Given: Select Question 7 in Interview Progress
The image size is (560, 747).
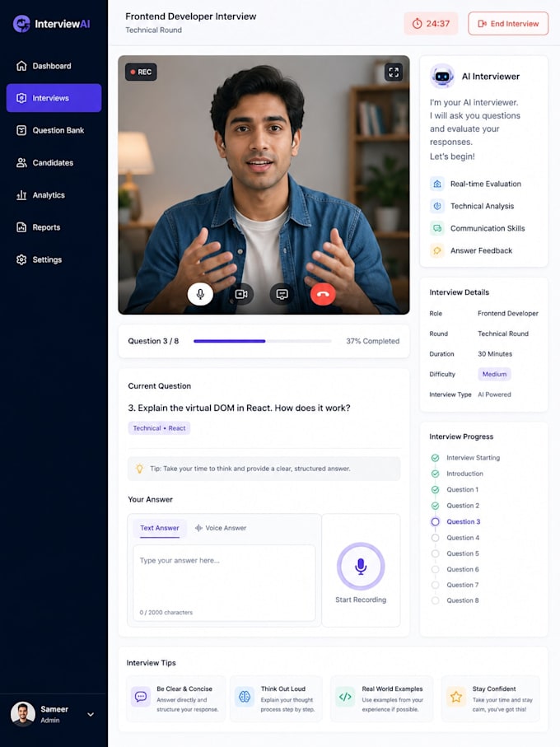Looking at the screenshot, I should [x=455, y=585].
